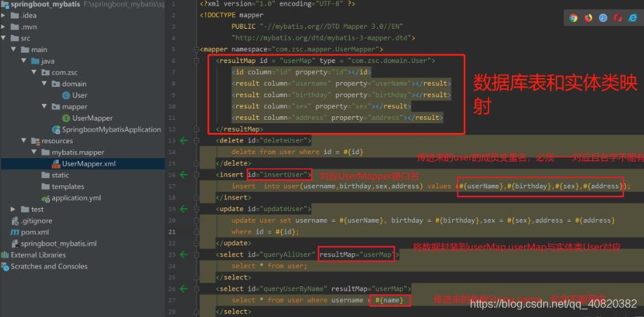Open in Opera browser icon
Image resolution: width=644 pixels, height=317 pixels.
click(618, 18)
